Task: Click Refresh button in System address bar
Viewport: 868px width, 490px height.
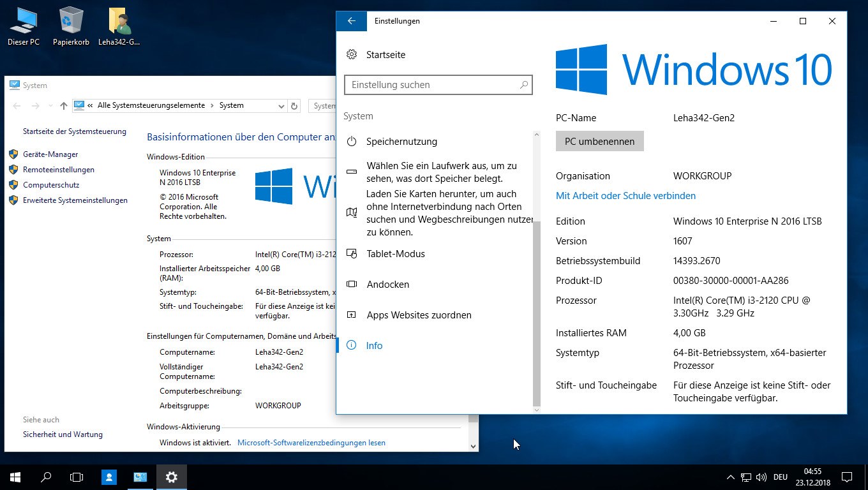Action: click(x=294, y=106)
